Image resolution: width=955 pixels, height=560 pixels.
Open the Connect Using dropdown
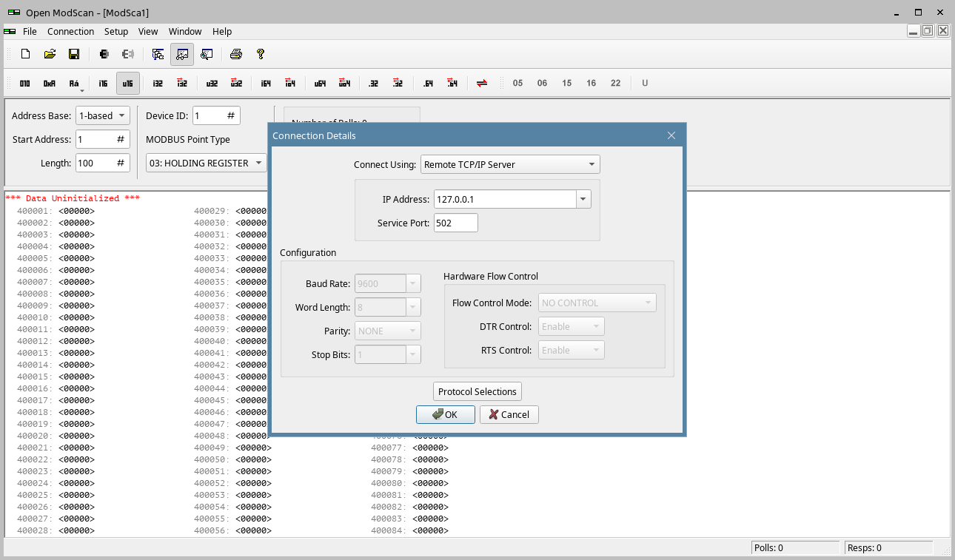(x=510, y=164)
